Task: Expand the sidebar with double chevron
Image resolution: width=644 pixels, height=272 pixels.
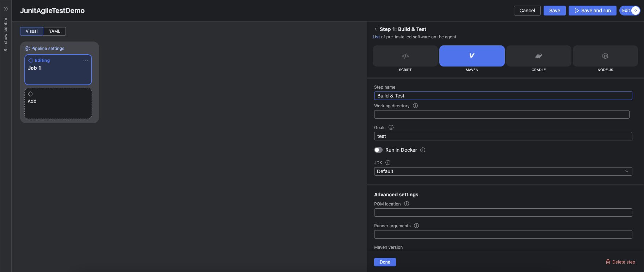Action: click(6, 9)
